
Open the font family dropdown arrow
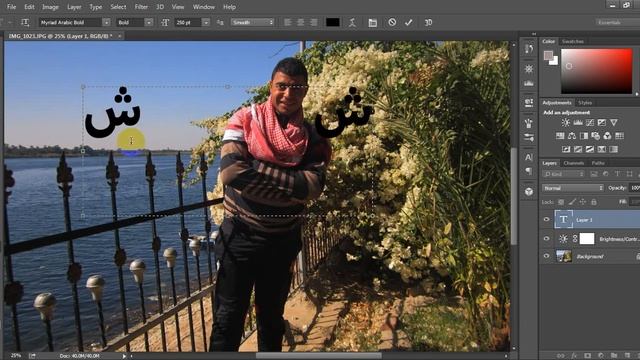click(106, 22)
